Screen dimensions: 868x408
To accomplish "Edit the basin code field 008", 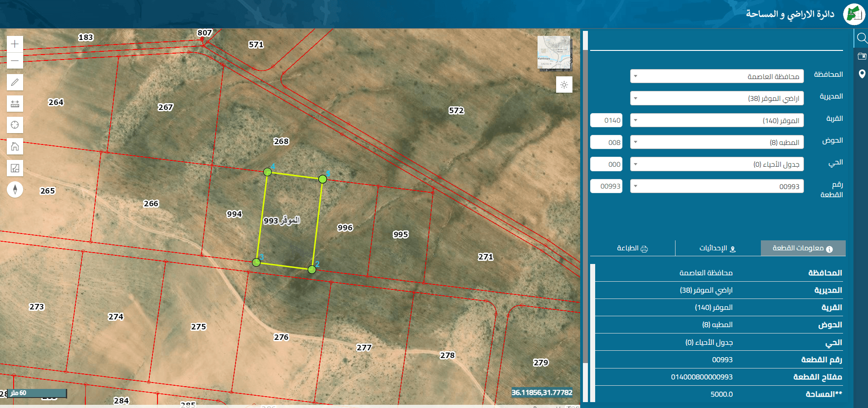I will (x=606, y=142).
